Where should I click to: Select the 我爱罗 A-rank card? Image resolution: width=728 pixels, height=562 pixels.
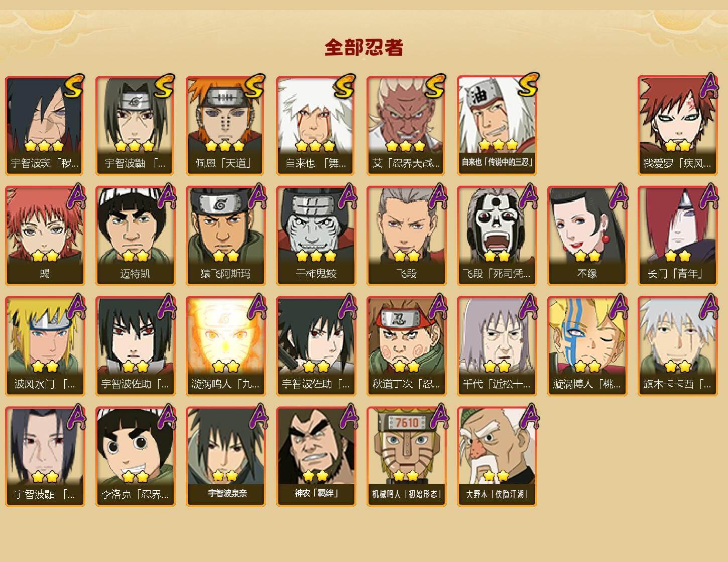[677, 125]
